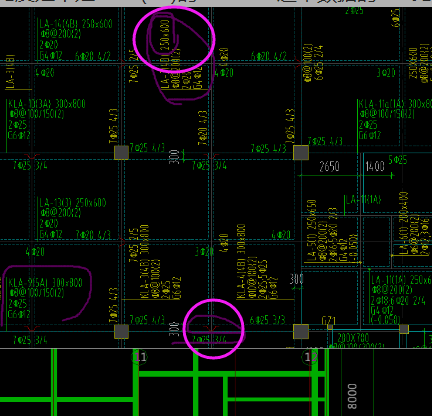Click grid axis bubble 11
Viewport: 432px width, 416px height.
(140, 357)
